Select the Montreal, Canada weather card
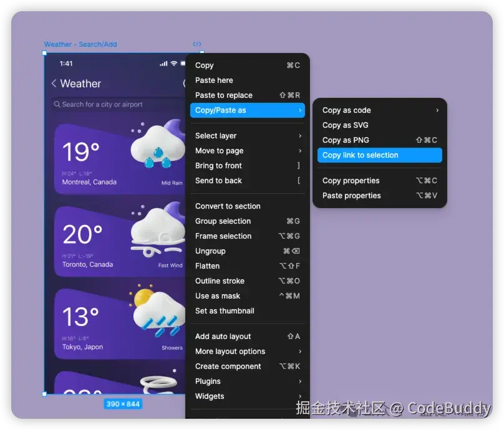Viewport: 504px width, 430px height. click(120, 159)
